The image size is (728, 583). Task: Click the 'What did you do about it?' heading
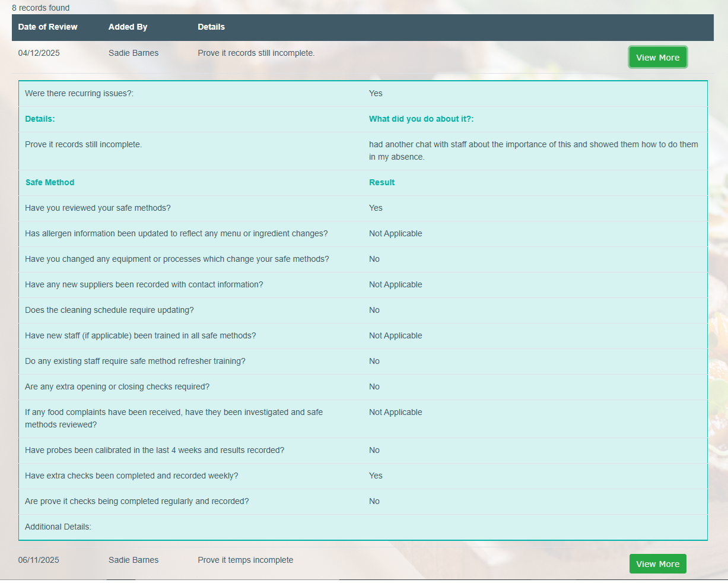421,119
